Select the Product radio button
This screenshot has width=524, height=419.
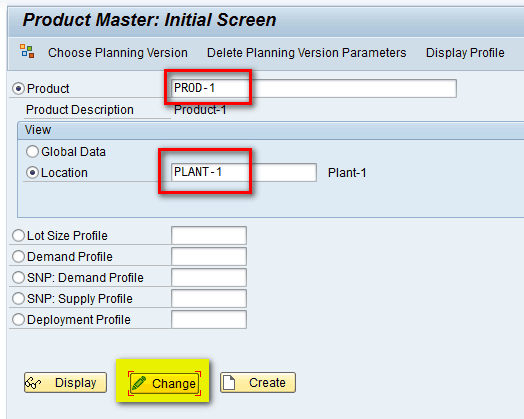coord(18,89)
